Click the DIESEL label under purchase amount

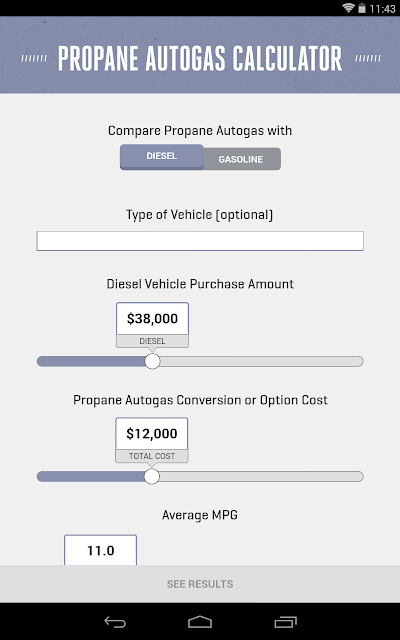pyautogui.click(x=152, y=341)
